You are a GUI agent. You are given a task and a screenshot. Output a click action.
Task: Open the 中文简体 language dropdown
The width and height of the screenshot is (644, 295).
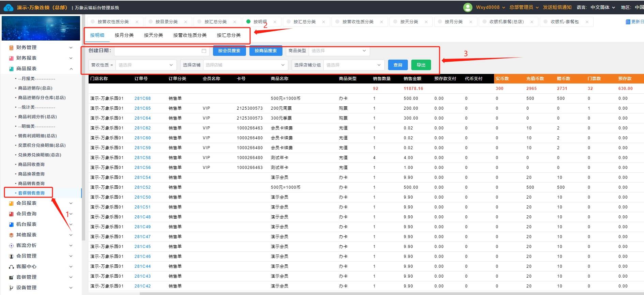coord(602,7)
